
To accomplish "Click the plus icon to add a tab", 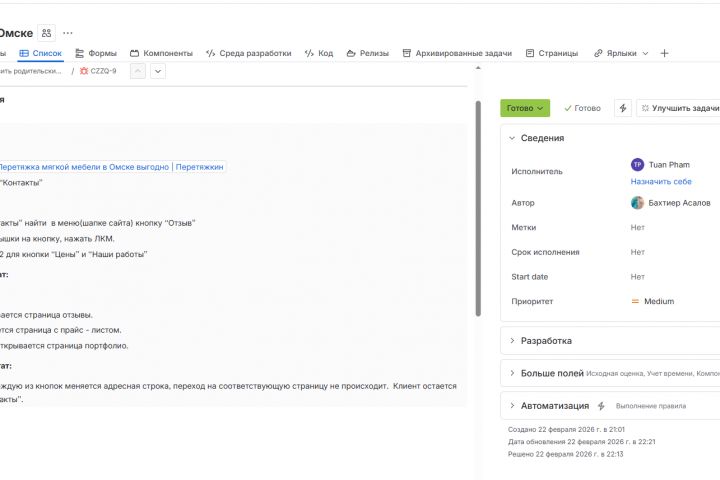I will 665,53.
